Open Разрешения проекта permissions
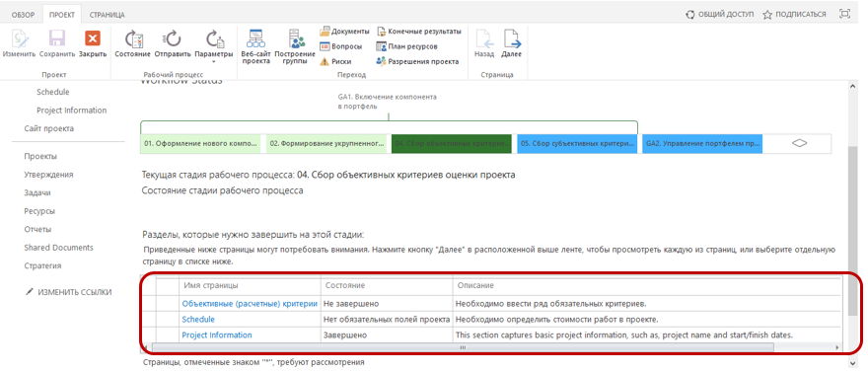Viewport: 868px width, 372px height. coord(417,62)
